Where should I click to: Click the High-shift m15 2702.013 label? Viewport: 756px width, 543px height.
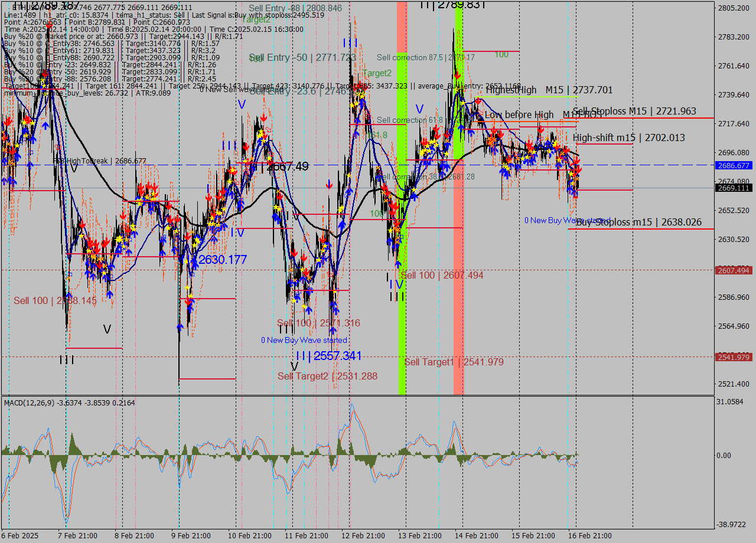click(628, 138)
